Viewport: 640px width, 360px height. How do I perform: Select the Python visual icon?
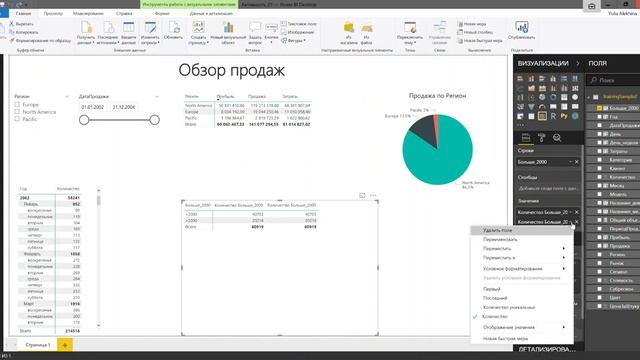564,116
